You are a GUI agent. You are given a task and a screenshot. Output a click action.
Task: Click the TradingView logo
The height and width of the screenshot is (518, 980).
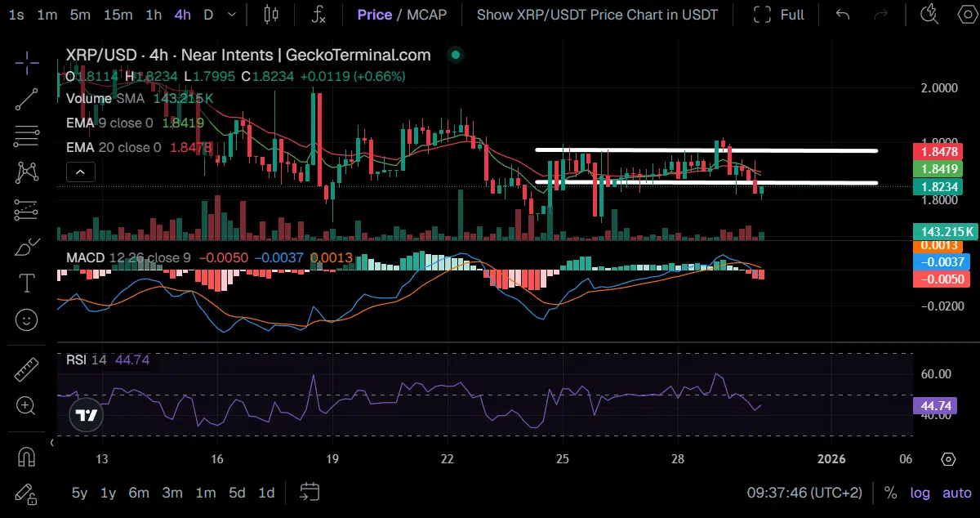[85, 415]
